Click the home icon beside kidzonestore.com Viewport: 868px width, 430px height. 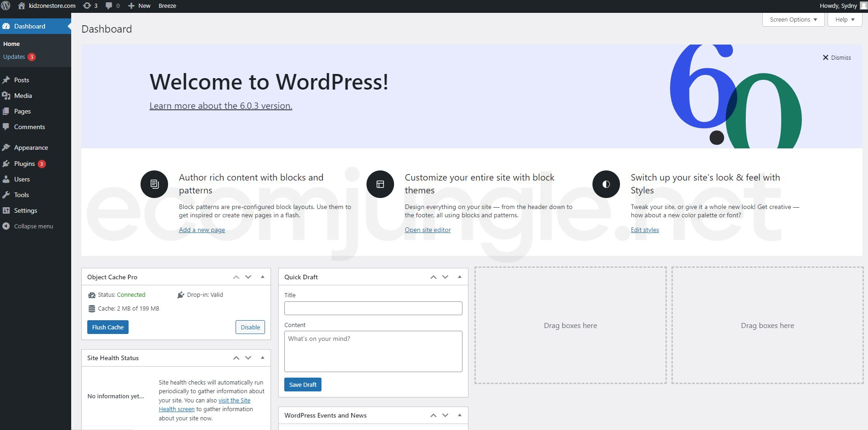22,6
